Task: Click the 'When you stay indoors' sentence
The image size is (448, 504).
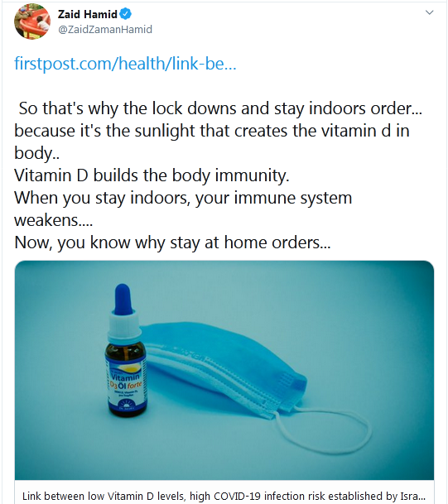Action: point(183,198)
